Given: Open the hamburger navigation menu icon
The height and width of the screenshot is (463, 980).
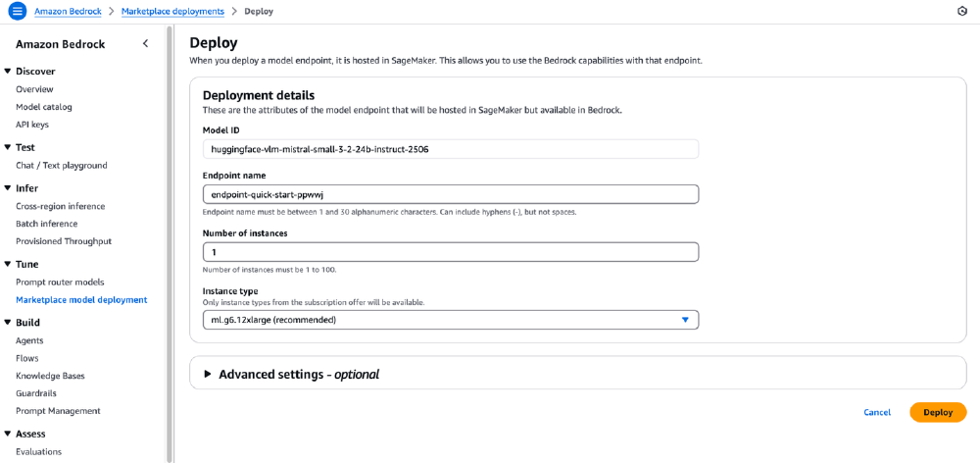Looking at the screenshot, I should 17,11.
